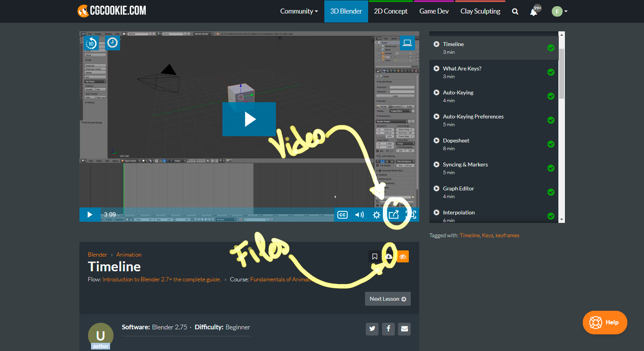Click the video share/download icon
Viewport: 644px width, 351px height.
pos(394,214)
